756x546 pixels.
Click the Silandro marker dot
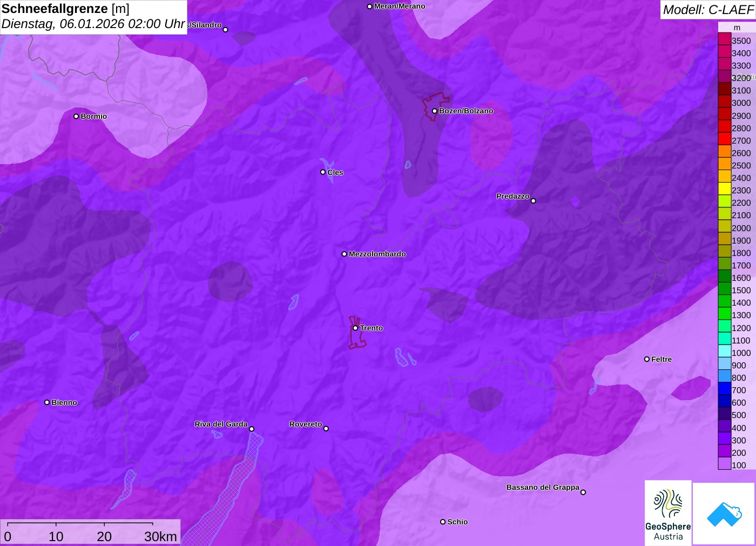(x=226, y=30)
